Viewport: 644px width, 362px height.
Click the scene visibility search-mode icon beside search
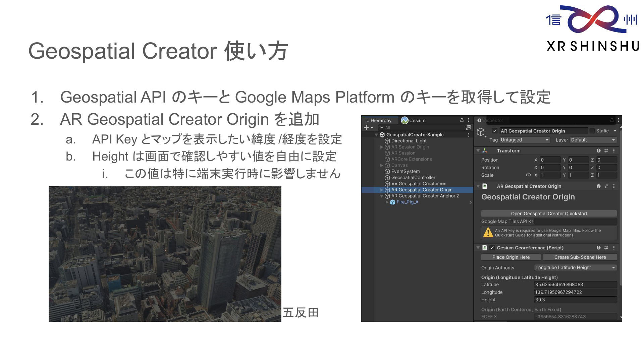coord(468,128)
